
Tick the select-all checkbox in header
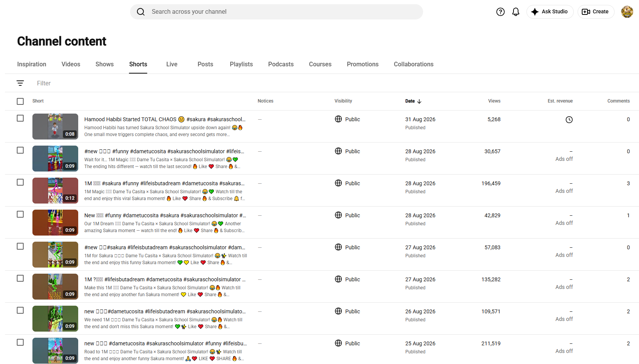(x=20, y=101)
